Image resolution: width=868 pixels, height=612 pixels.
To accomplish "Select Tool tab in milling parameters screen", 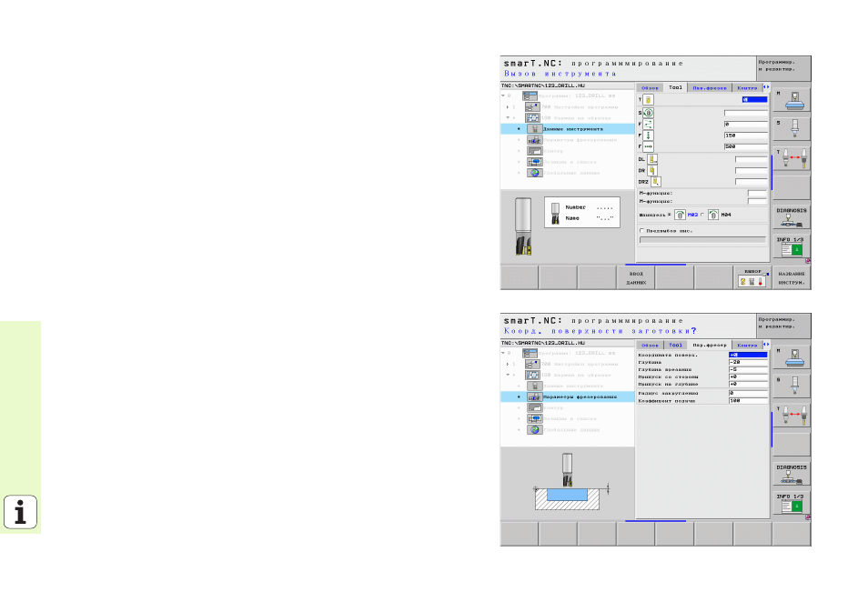I will click(x=675, y=345).
